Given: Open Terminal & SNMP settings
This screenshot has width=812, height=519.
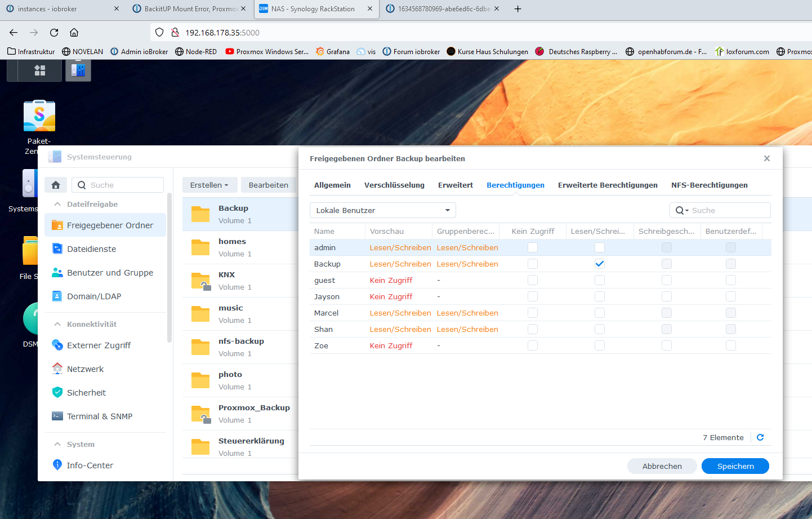Looking at the screenshot, I should 105,416.
